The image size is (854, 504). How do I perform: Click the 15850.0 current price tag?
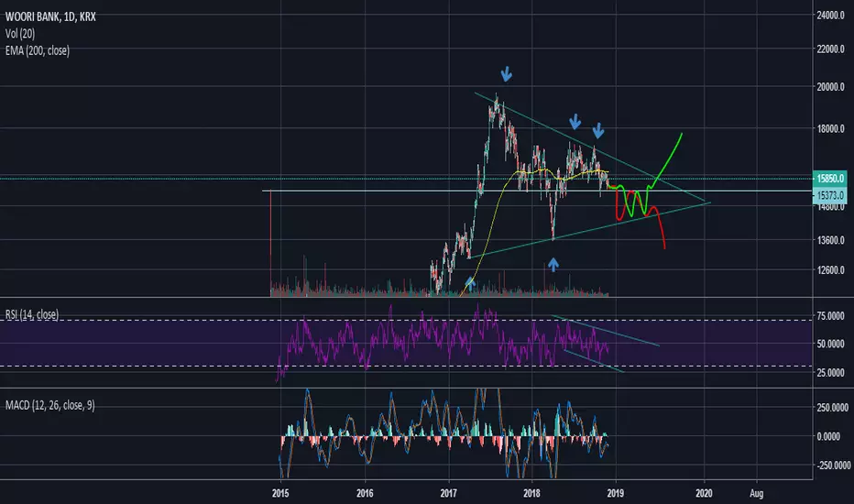(x=830, y=178)
